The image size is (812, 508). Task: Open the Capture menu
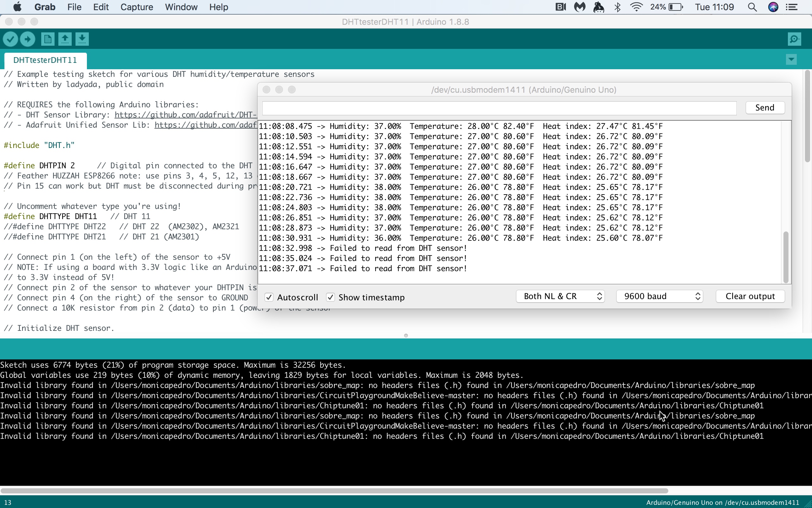click(x=137, y=7)
